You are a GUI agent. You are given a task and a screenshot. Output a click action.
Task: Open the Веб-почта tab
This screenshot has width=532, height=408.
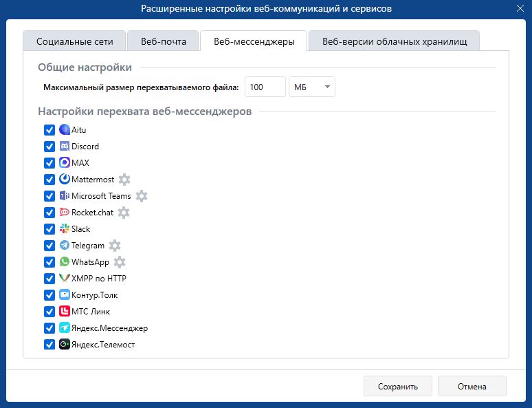(x=163, y=41)
